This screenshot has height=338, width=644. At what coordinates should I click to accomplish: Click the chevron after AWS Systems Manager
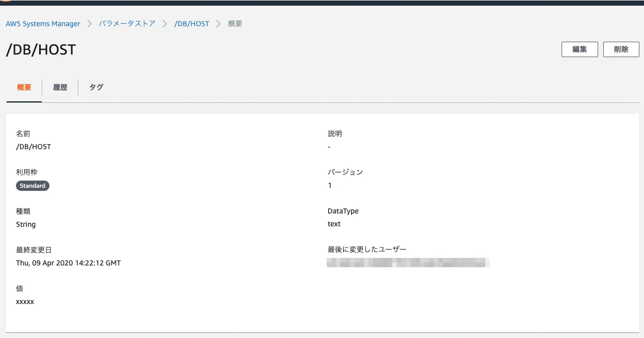pos(89,24)
